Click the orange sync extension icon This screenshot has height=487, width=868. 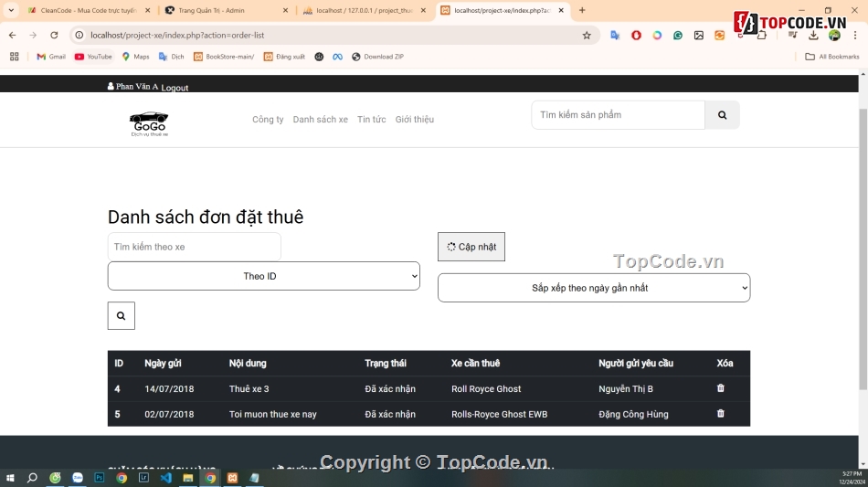point(719,36)
